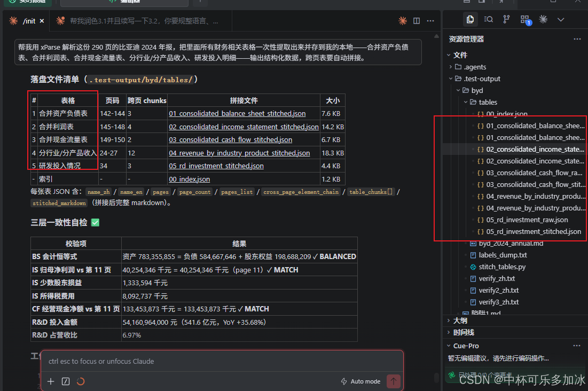The width and height of the screenshot is (588, 391).
Task: Open 03_consolidated_cash_flow_stit... in file tree
Action: [x=536, y=185]
